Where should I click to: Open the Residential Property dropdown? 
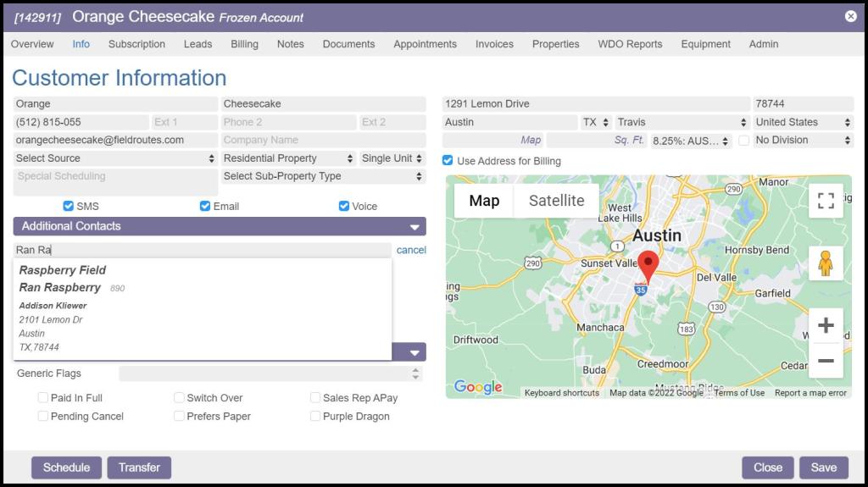288,158
